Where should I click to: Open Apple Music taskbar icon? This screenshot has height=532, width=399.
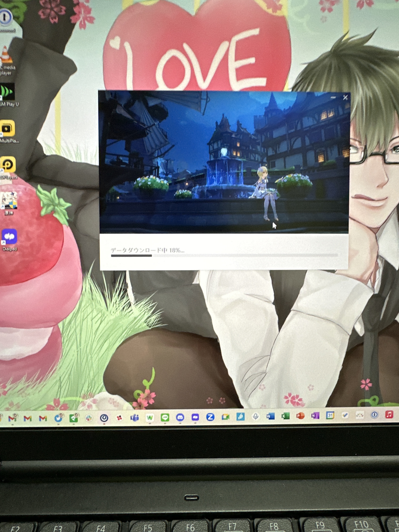pyautogui.click(x=389, y=414)
